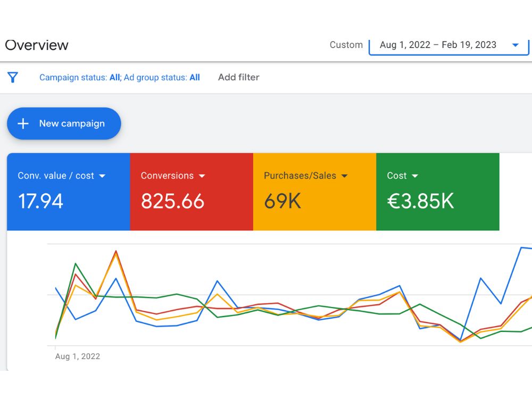The width and height of the screenshot is (532, 399).
Task: Open the Purchases/Sales metric dropdown arrow
Action: pos(344,176)
